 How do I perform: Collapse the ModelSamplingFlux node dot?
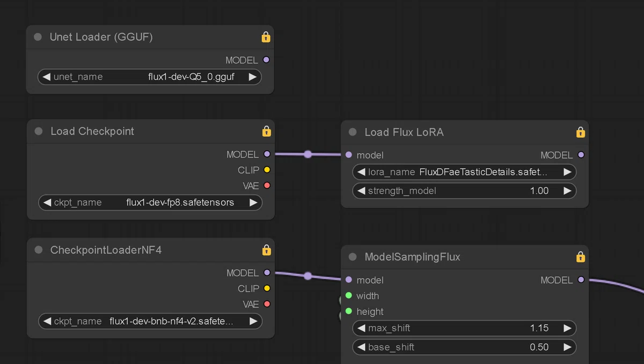(x=353, y=257)
